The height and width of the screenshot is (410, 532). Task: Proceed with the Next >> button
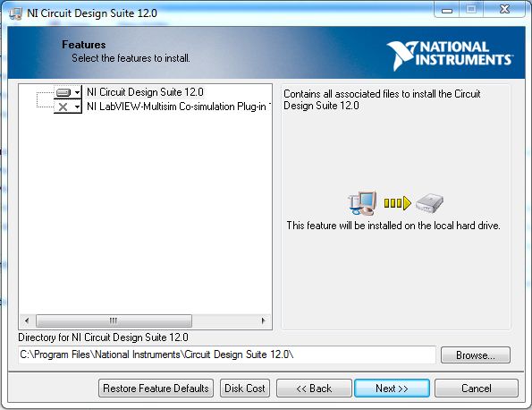(x=392, y=389)
